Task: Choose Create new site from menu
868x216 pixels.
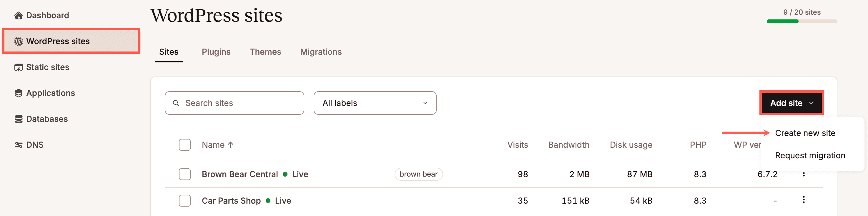Action: pyautogui.click(x=805, y=133)
